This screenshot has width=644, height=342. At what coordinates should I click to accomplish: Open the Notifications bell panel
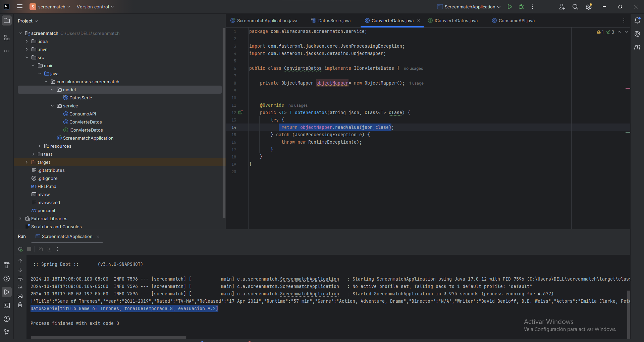[637, 20]
